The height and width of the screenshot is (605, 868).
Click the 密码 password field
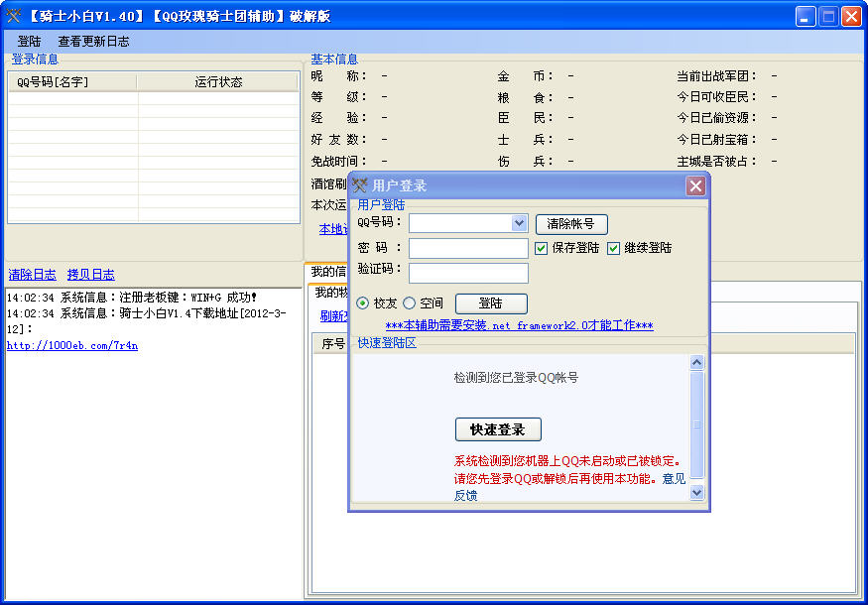pos(468,248)
